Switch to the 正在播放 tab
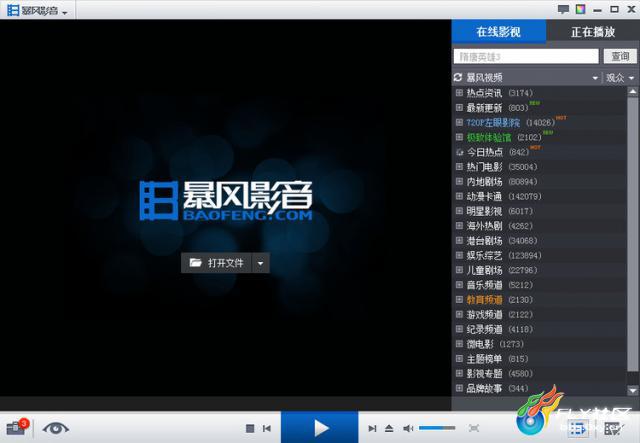 pos(593,31)
